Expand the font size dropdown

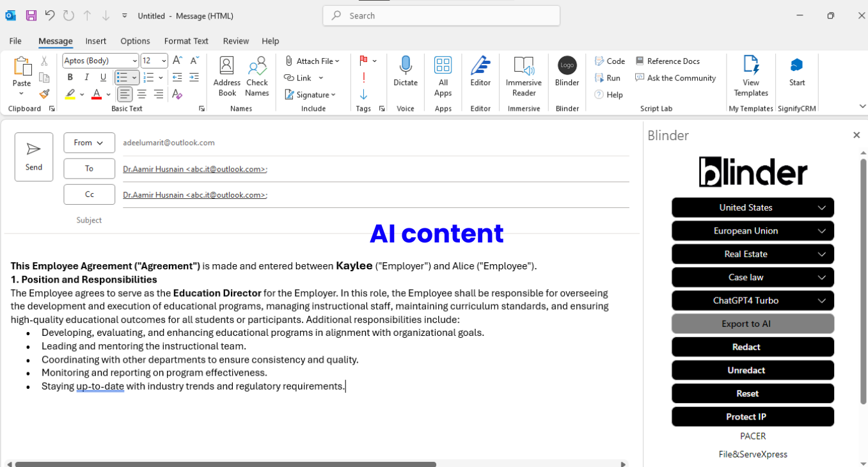coord(162,60)
